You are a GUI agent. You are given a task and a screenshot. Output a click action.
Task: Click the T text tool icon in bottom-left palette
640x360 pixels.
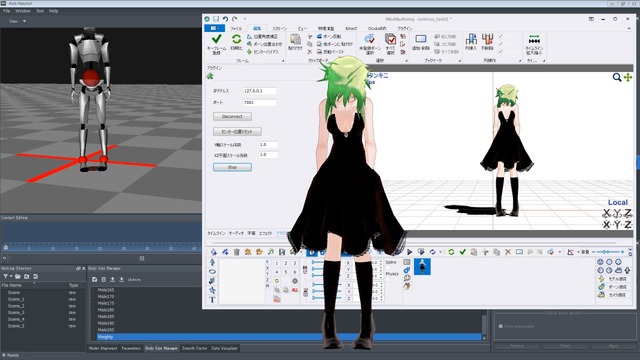[212, 300]
